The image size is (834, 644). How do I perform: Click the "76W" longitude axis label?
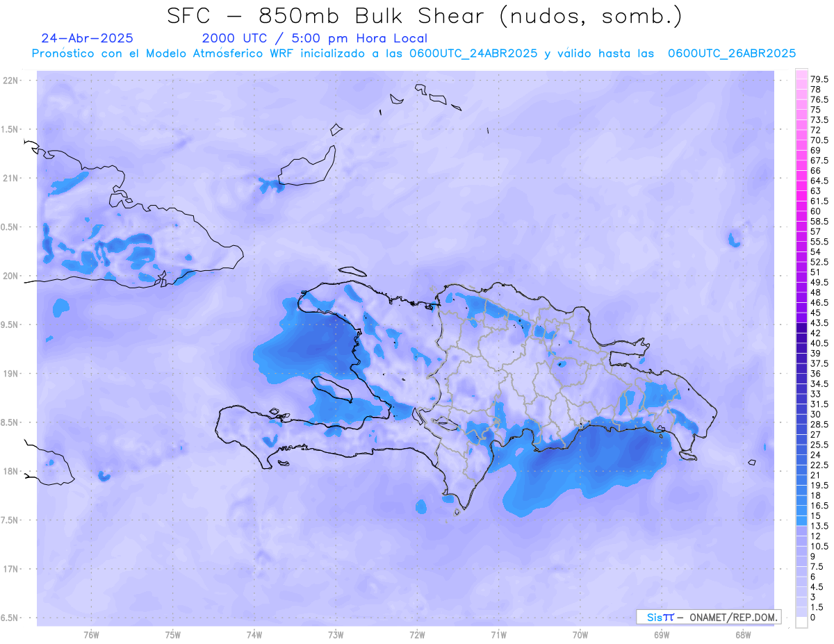tap(91, 635)
